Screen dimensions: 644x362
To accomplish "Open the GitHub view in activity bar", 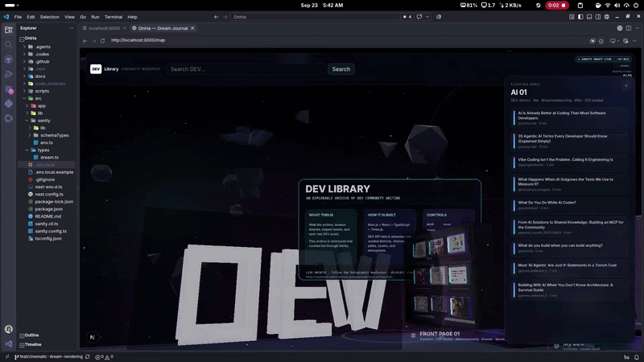I will (9, 60).
